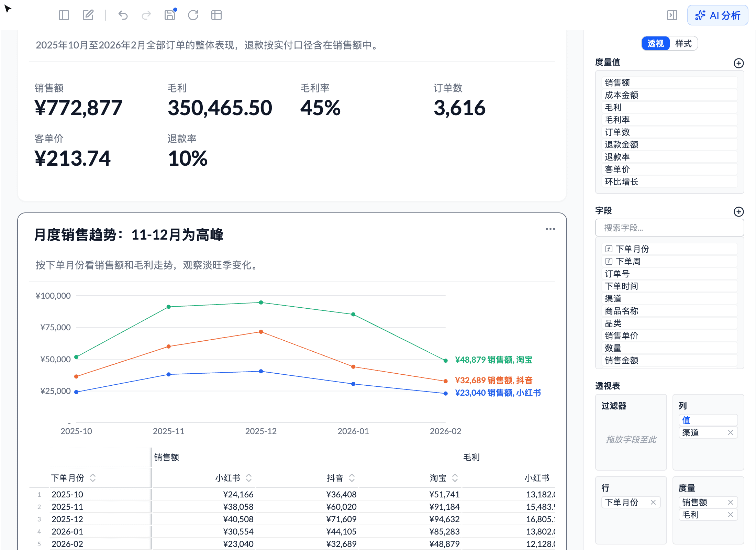
Task: Select the 品类 field
Action: [x=669, y=323]
